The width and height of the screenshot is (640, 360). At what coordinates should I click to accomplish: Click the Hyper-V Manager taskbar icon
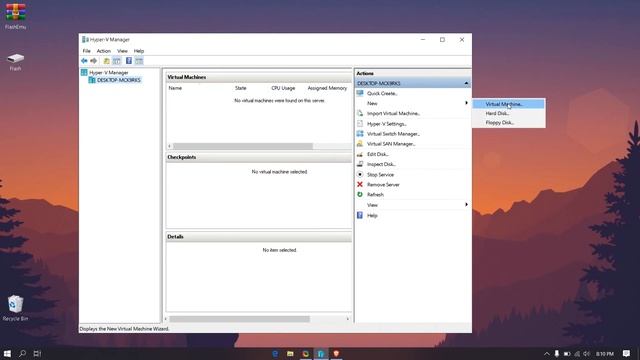321,353
